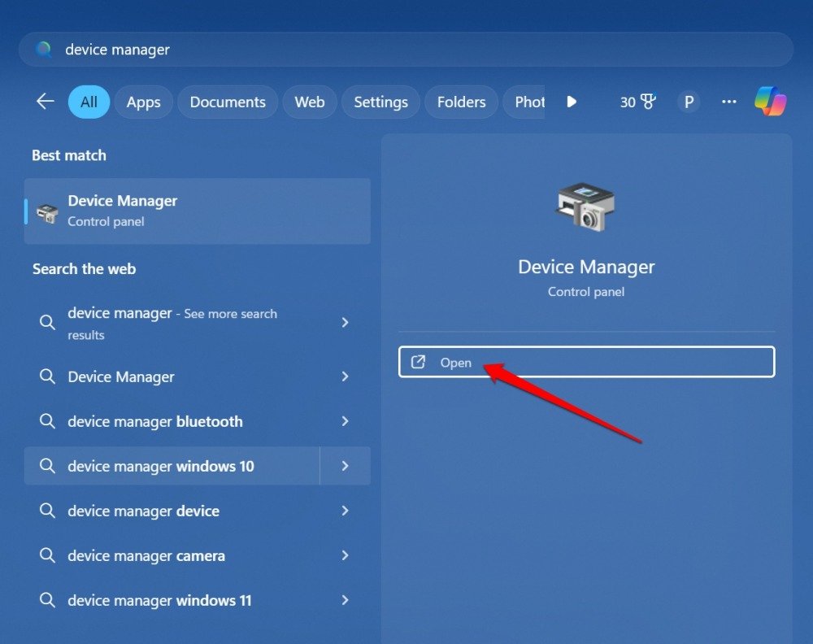813x644 pixels.
Task: Switch to the Folders filter tab
Action: click(461, 102)
